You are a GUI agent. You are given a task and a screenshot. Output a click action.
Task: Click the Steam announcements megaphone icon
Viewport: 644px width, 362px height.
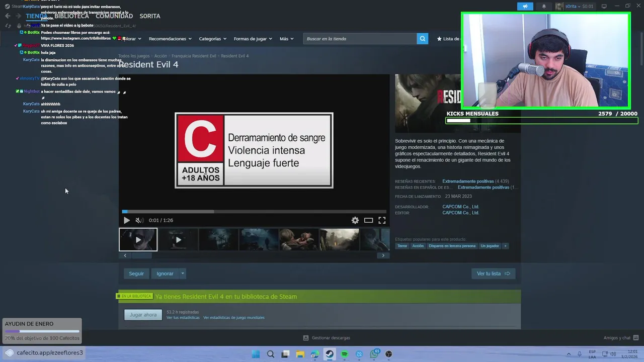click(525, 6)
